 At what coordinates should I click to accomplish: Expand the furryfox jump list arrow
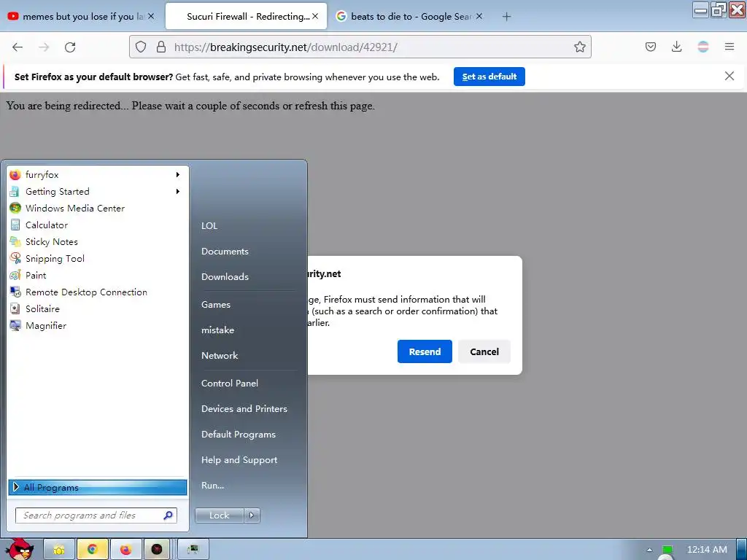[178, 175]
